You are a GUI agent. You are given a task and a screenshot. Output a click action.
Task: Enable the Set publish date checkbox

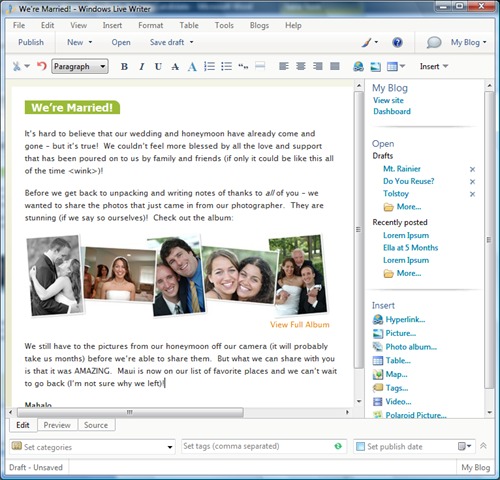pyautogui.click(x=360, y=446)
